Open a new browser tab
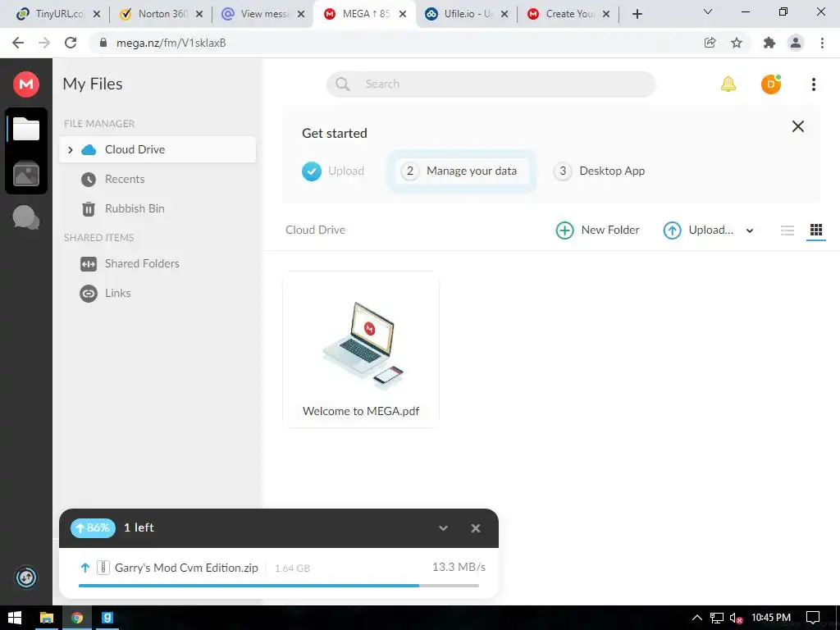 [x=637, y=14]
